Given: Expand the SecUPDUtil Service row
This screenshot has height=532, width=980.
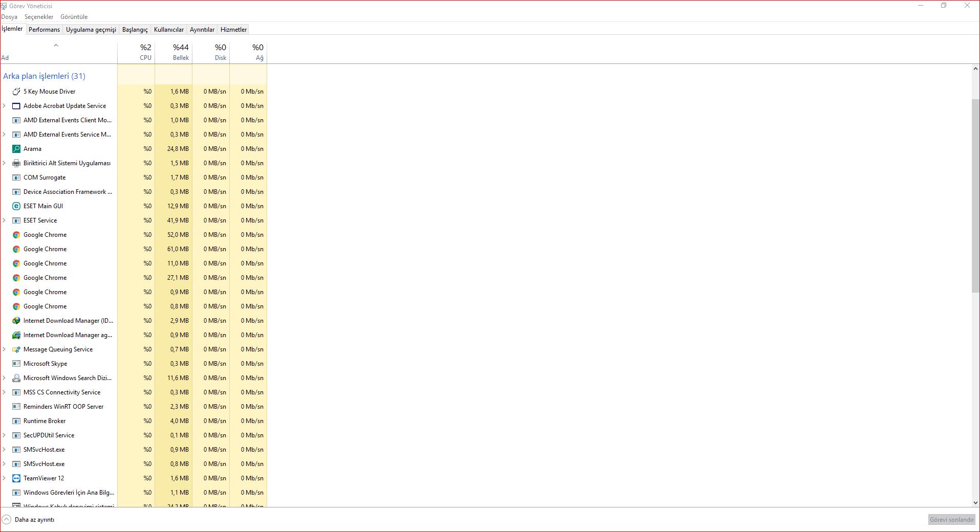Looking at the screenshot, I should pyautogui.click(x=4, y=435).
